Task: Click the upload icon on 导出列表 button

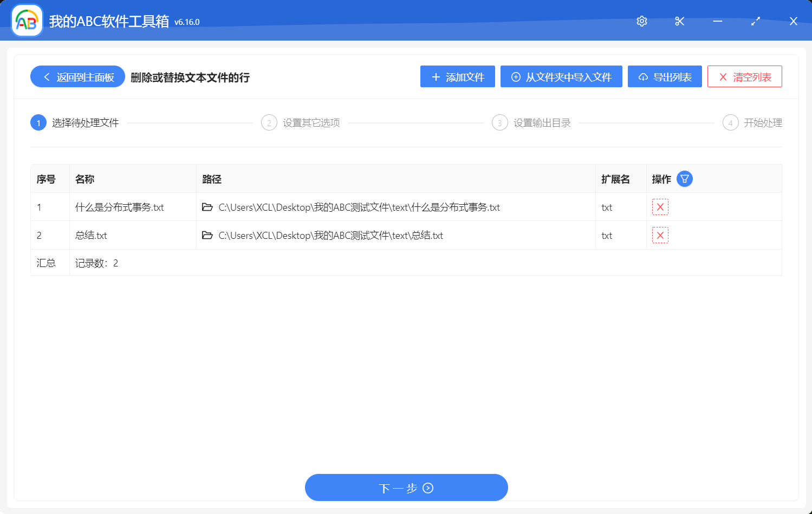Action: click(x=643, y=76)
